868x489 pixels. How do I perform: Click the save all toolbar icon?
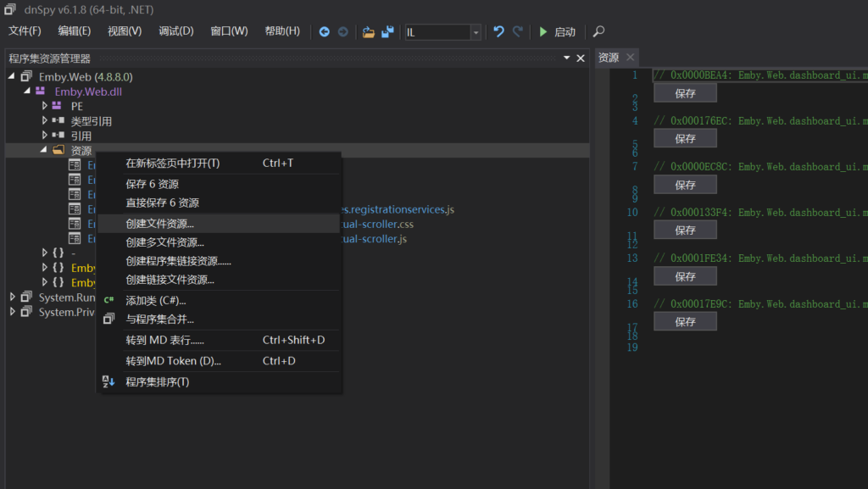387,32
